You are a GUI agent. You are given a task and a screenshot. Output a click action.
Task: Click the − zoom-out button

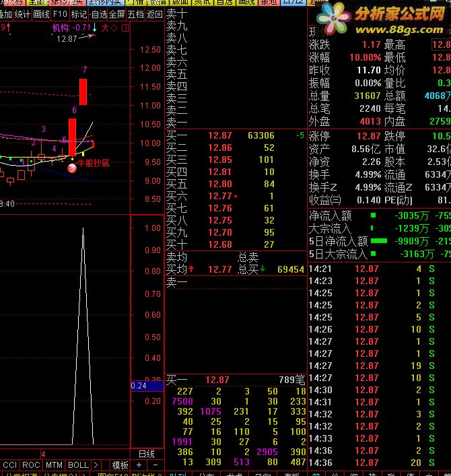pos(155,465)
